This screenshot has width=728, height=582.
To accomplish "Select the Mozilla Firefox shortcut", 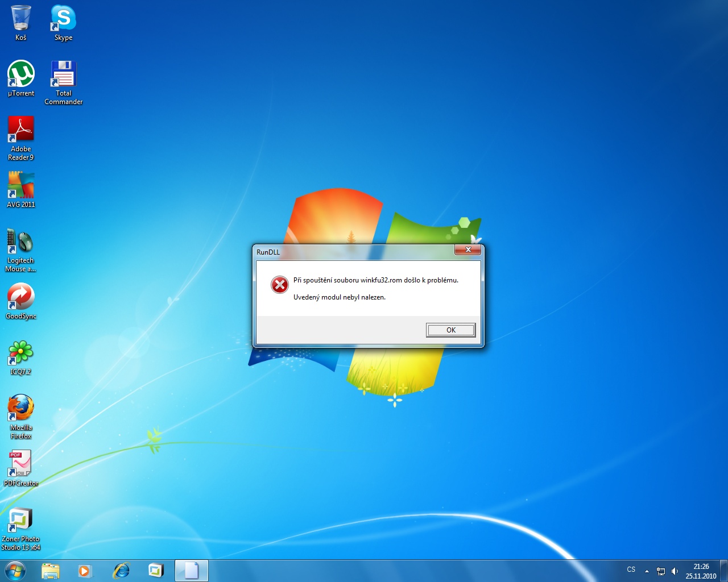I will click(x=21, y=408).
